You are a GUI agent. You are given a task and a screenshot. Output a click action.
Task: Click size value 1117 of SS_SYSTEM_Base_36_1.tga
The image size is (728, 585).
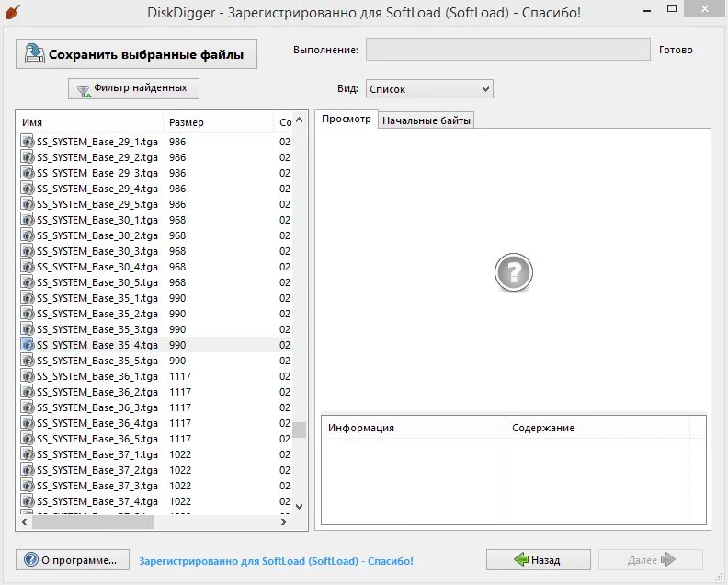coord(180,376)
